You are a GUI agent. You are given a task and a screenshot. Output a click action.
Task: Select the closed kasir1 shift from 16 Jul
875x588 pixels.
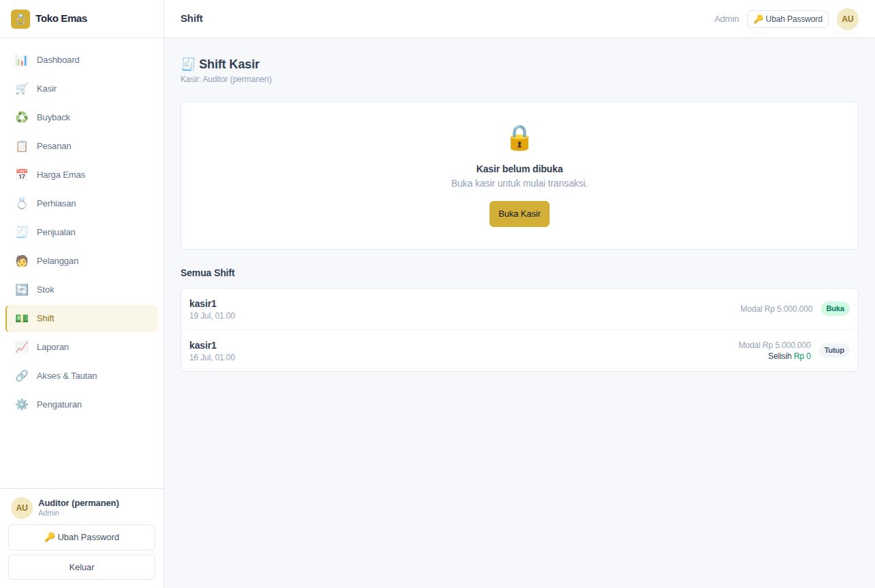(x=520, y=351)
